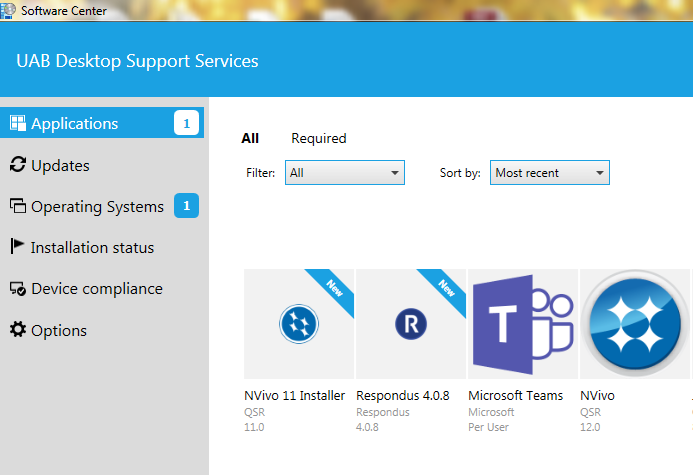
Task: Click the Installation status flag icon
Action: click(17, 247)
